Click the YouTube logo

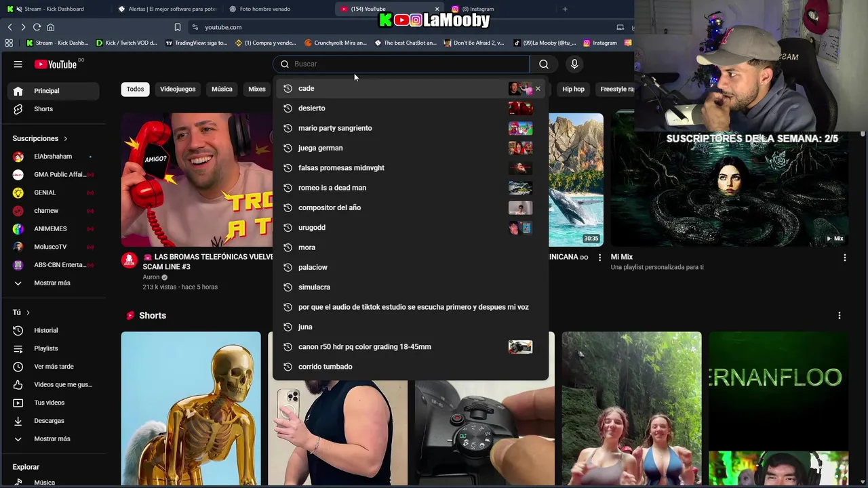[56, 64]
